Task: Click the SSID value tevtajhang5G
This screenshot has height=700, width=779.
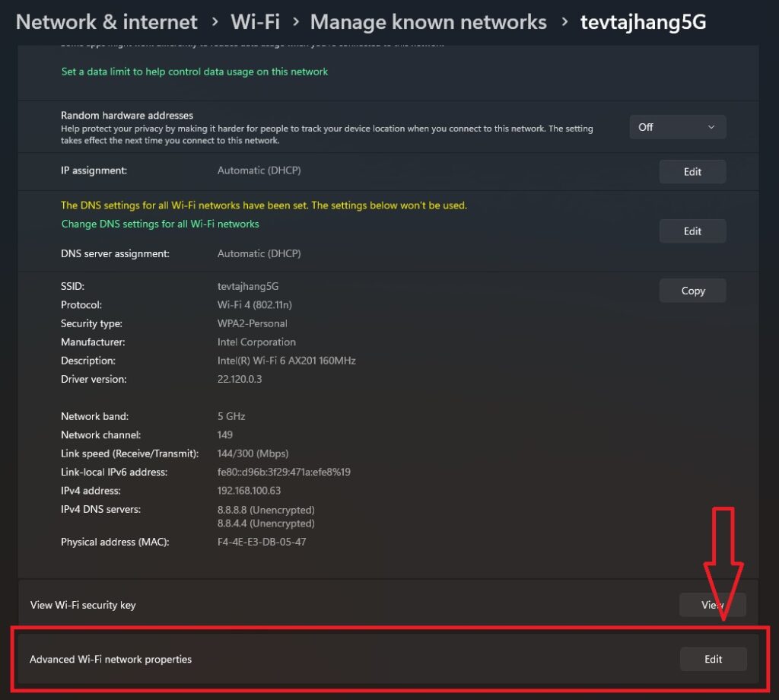Action: (248, 286)
